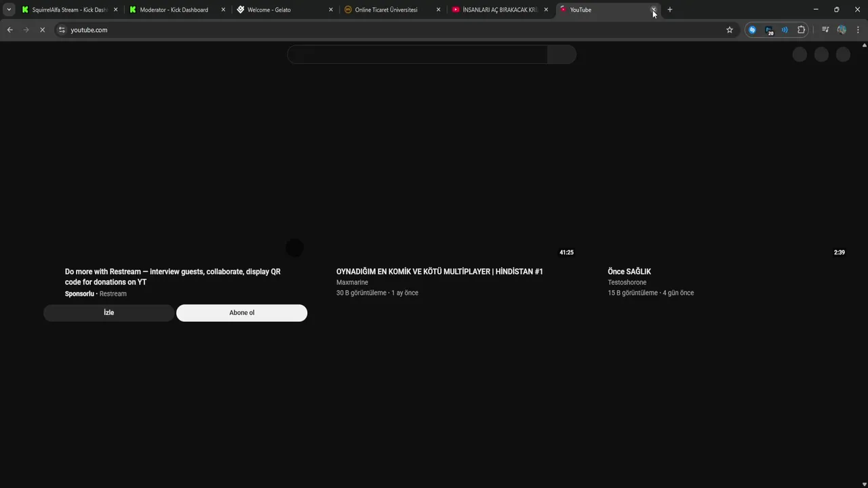Click the 15 B görüntüleme text

(x=633, y=293)
